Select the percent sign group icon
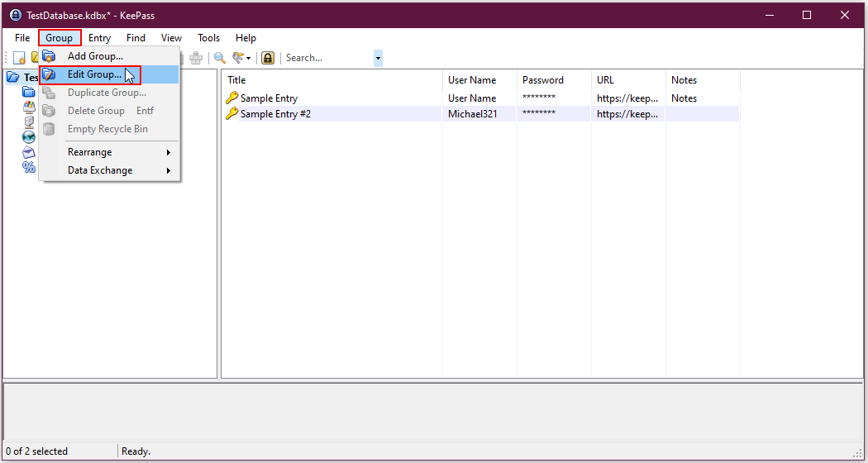 point(28,167)
